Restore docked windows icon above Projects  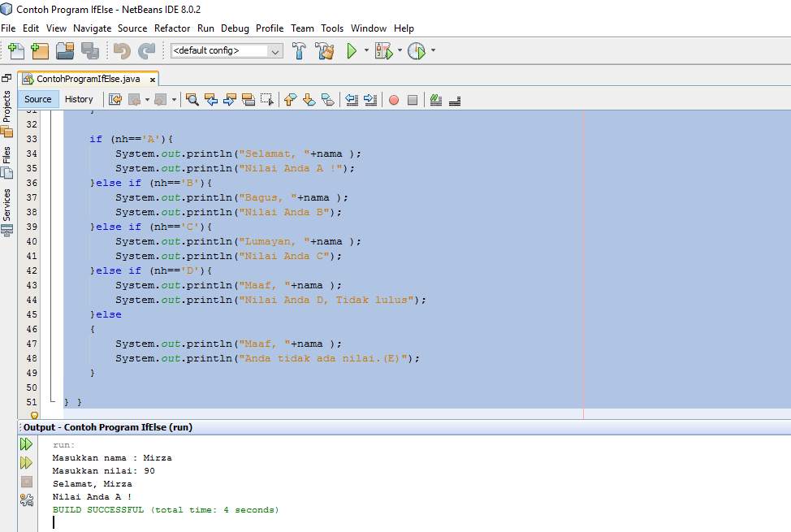click(x=6, y=78)
